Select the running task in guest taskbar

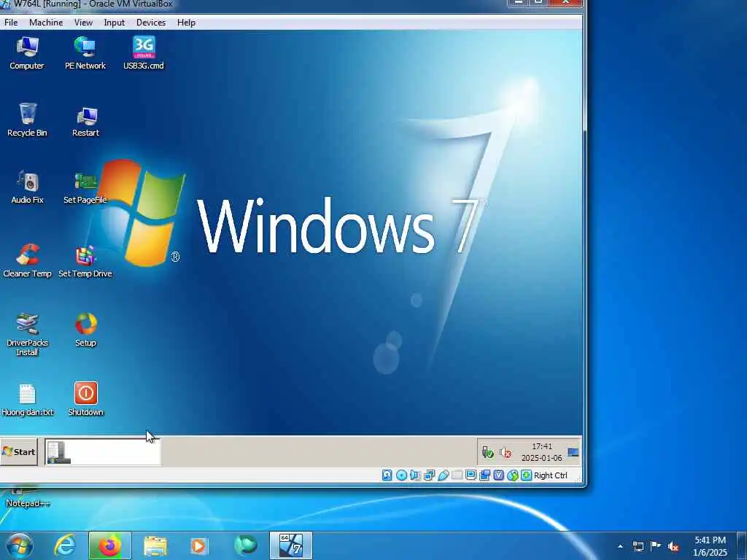[103, 452]
